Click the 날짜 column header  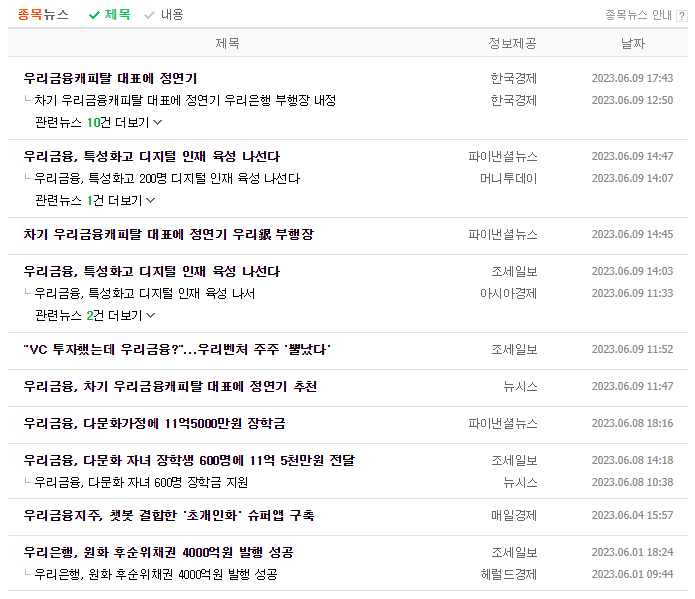coord(633,43)
